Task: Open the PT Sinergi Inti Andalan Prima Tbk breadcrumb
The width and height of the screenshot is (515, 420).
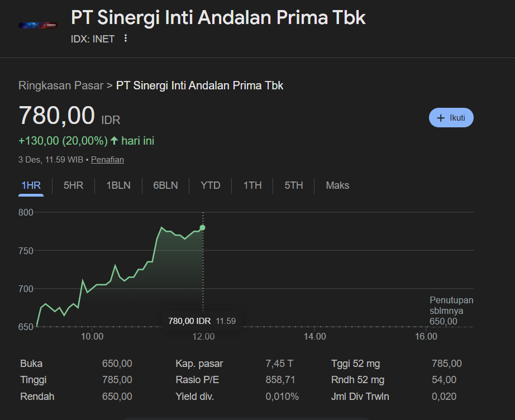Action: click(199, 85)
